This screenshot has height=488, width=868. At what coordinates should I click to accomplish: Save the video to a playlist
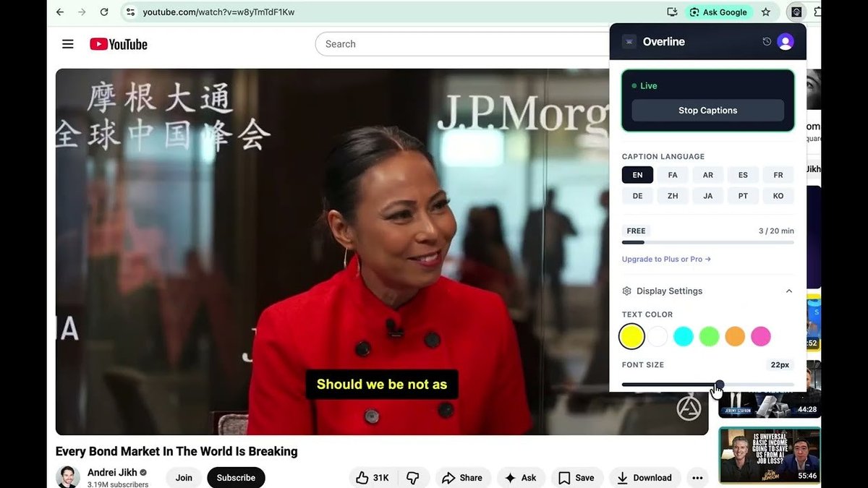pyautogui.click(x=576, y=478)
